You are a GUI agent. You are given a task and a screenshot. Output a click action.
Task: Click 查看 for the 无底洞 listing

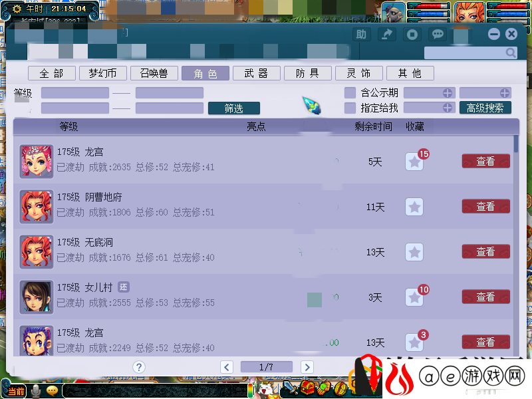click(486, 251)
